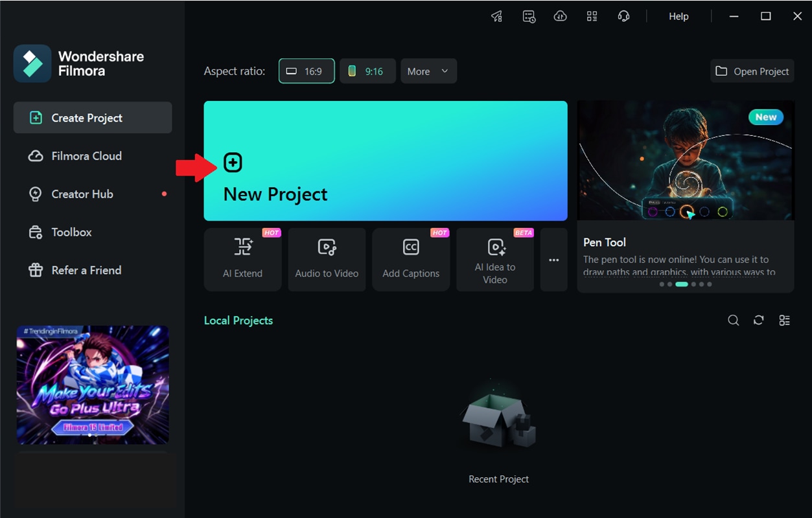Click the plus icon on New Project card

pos(233,163)
